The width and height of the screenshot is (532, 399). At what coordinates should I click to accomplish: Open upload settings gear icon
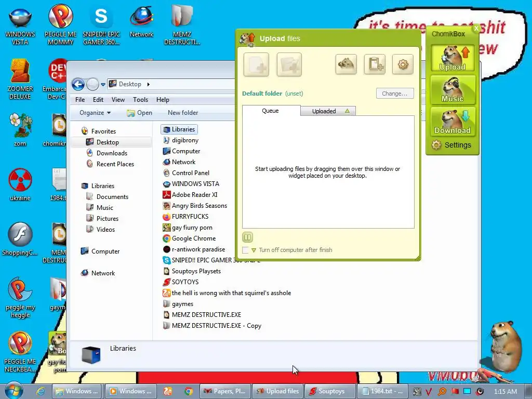coord(403,64)
